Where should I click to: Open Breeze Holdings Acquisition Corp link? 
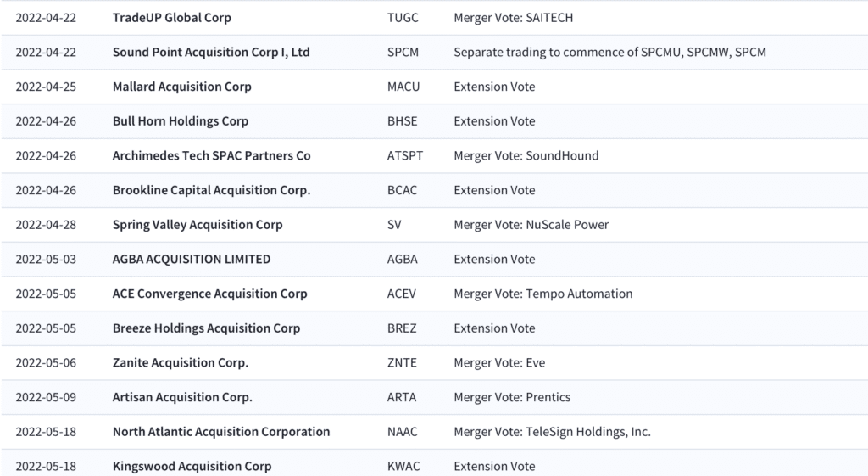coord(206,328)
